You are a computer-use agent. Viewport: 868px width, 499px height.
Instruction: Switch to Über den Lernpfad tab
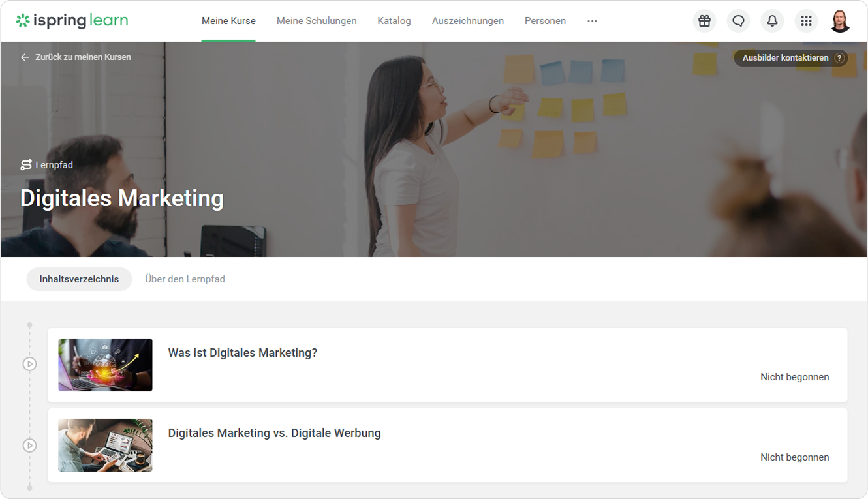[x=185, y=279]
